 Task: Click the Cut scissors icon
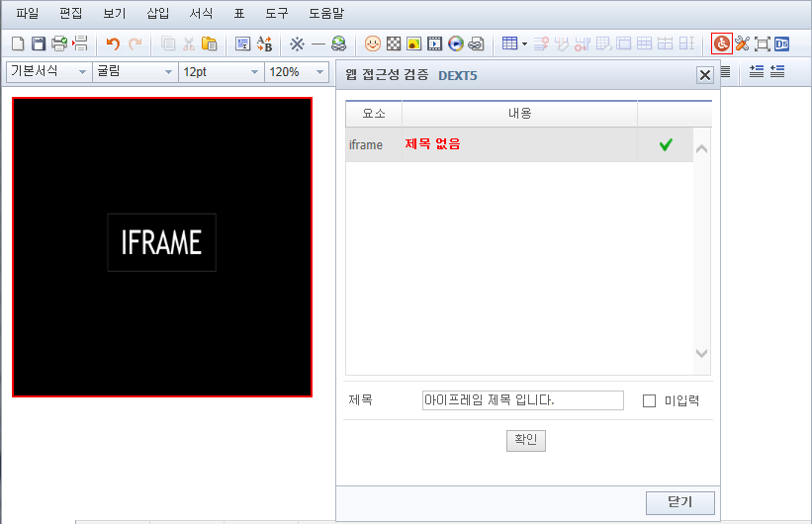click(189, 44)
